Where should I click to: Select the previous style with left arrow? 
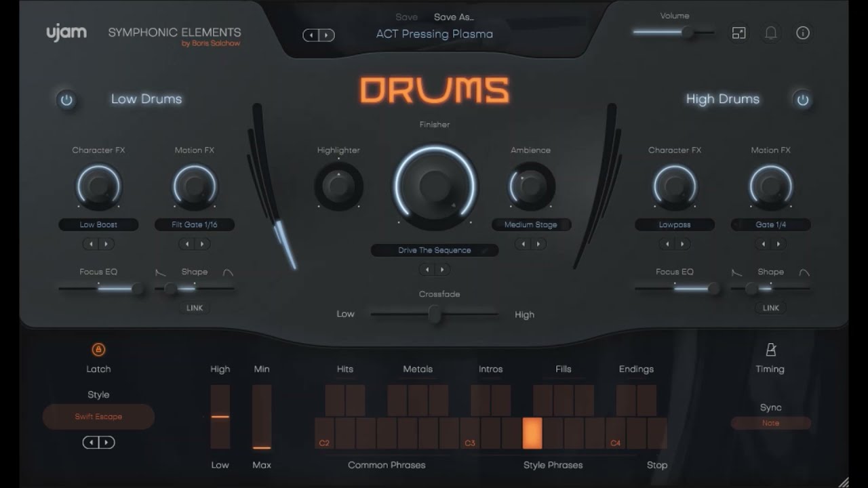click(91, 443)
